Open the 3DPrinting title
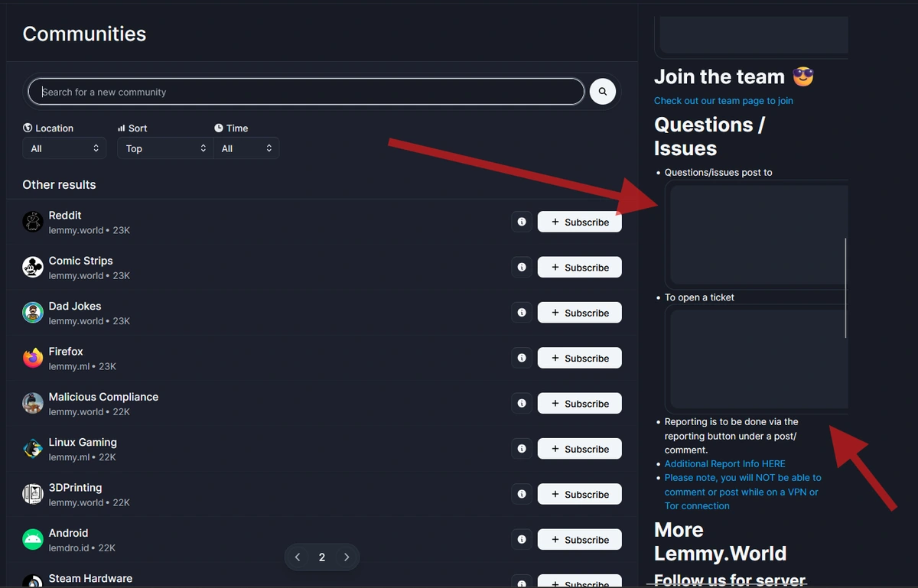Screen dimensions: 918x588 75,488
